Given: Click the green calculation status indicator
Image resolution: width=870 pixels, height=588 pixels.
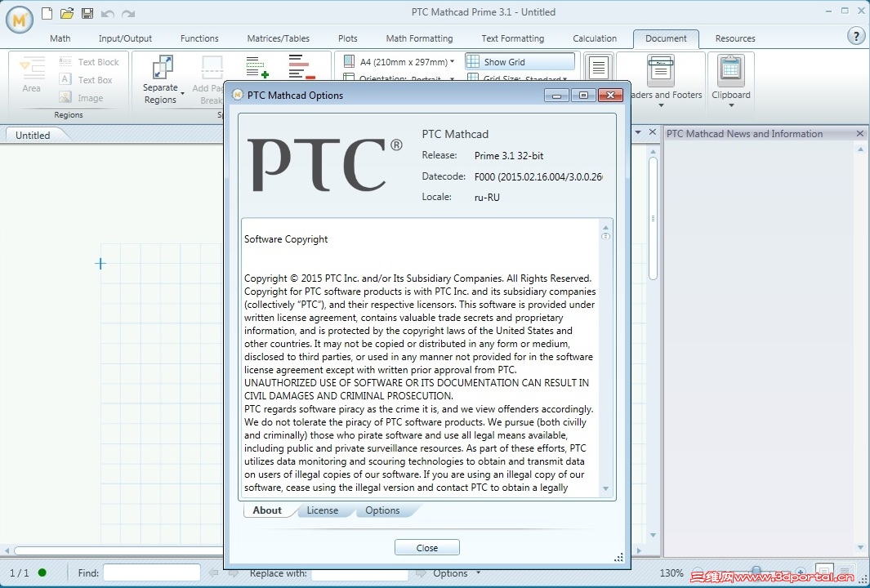Looking at the screenshot, I should [x=42, y=572].
